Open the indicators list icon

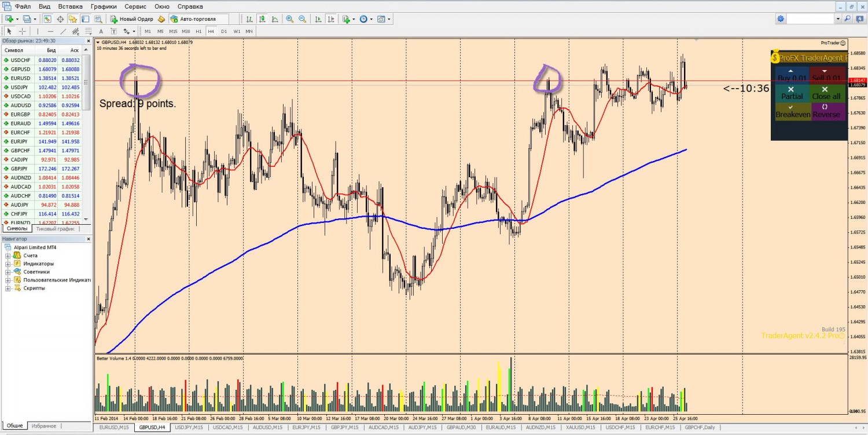(346, 19)
